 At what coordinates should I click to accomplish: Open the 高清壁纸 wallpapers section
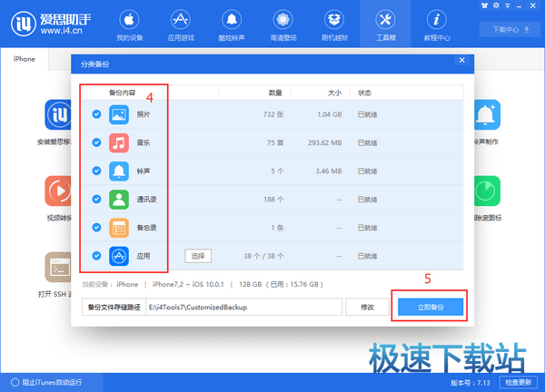pyautogui.click(x=283, y=25)
